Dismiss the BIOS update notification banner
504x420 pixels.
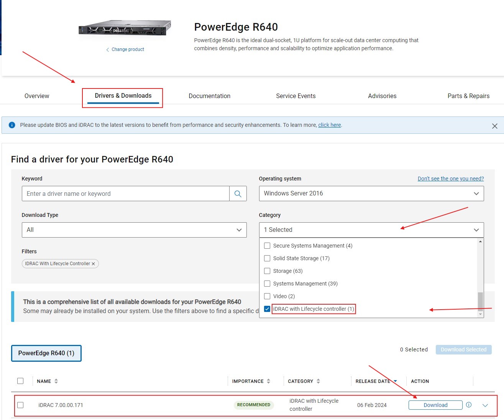click(x=494, y=125)
